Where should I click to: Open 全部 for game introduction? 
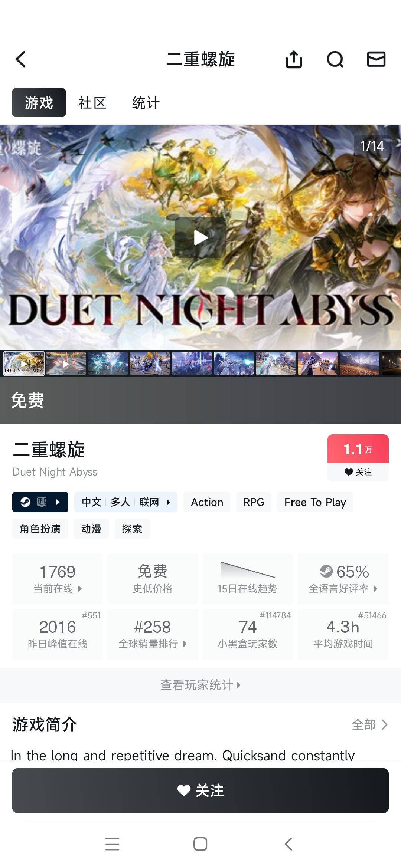point(370,724)
